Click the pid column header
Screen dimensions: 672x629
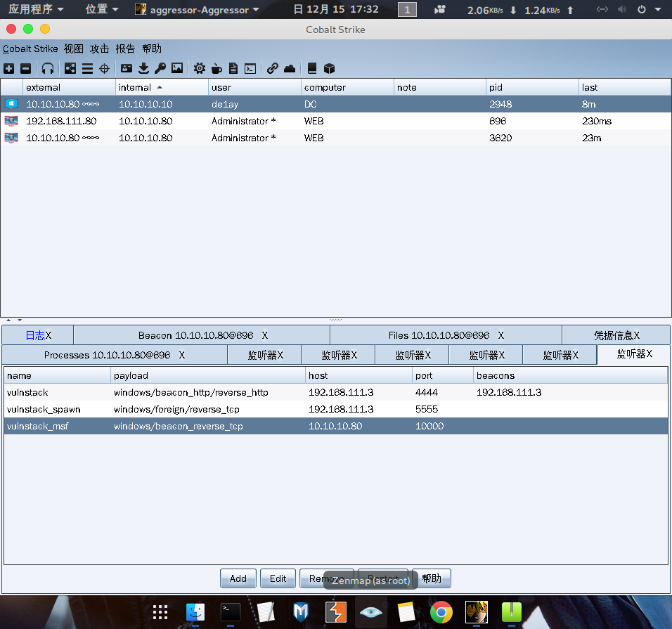[x=532, y=87]
